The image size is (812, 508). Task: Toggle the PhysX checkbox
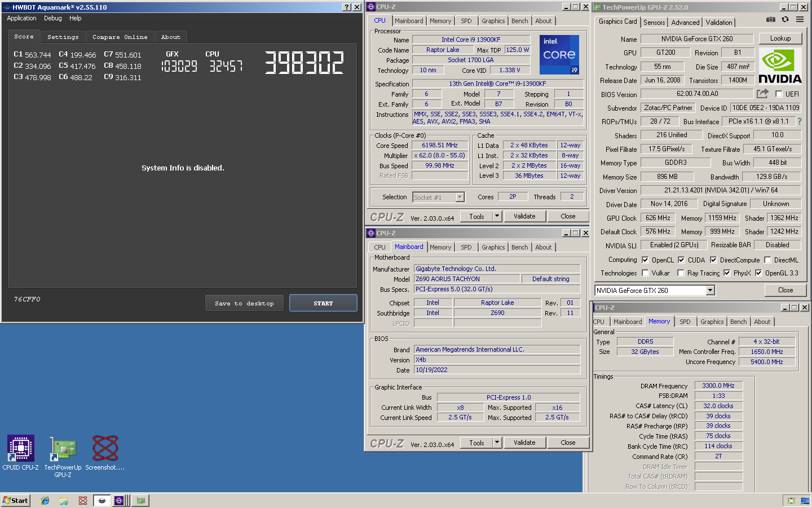[x=727, y=273]
